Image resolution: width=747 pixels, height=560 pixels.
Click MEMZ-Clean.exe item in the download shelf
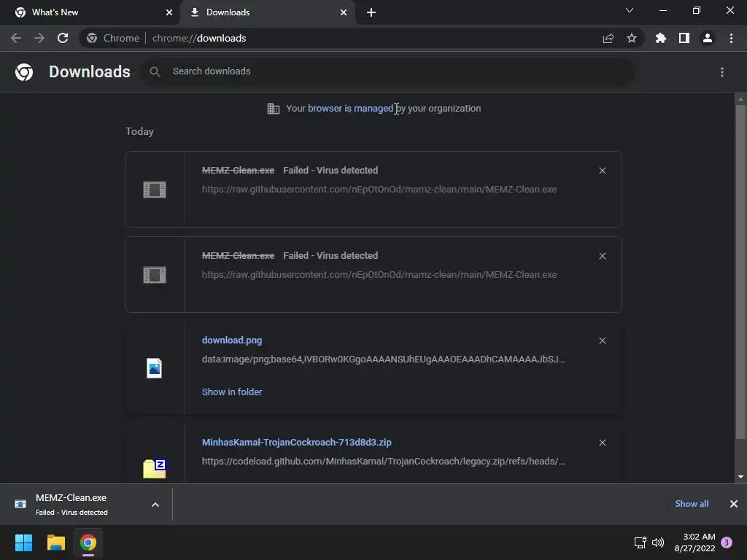click(71, 505)
